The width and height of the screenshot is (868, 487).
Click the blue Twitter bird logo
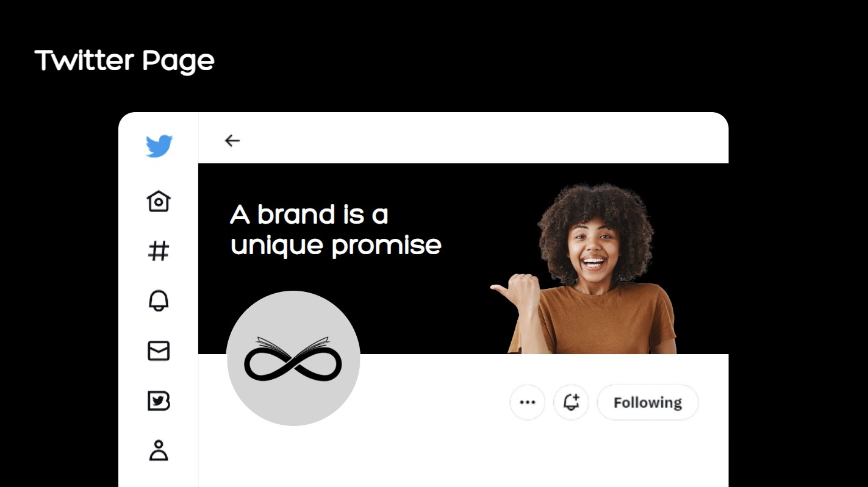point(159,146)
